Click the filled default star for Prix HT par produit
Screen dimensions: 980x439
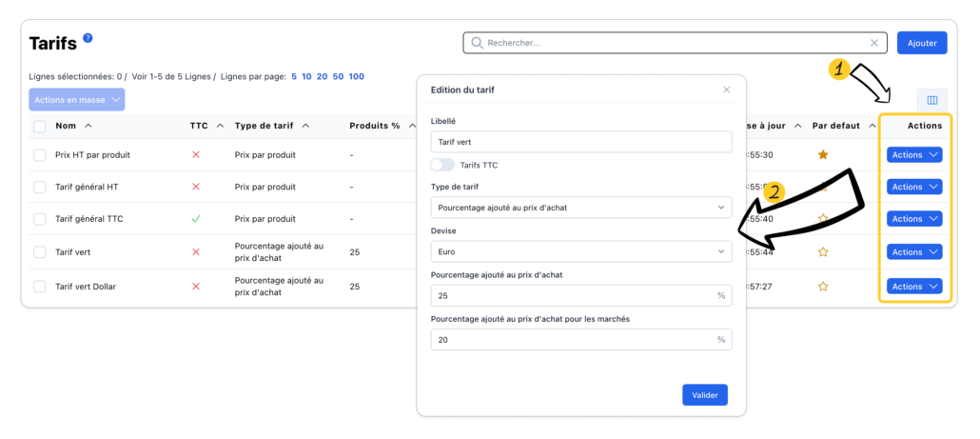[x=823, y=154]
